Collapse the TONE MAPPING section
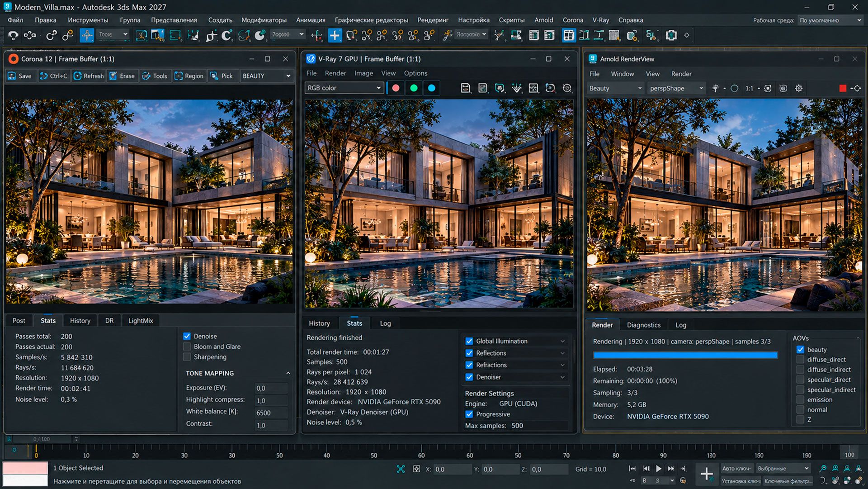Image resolution: width=868 pixels, height=489 pixels. (x=288, y=373)
